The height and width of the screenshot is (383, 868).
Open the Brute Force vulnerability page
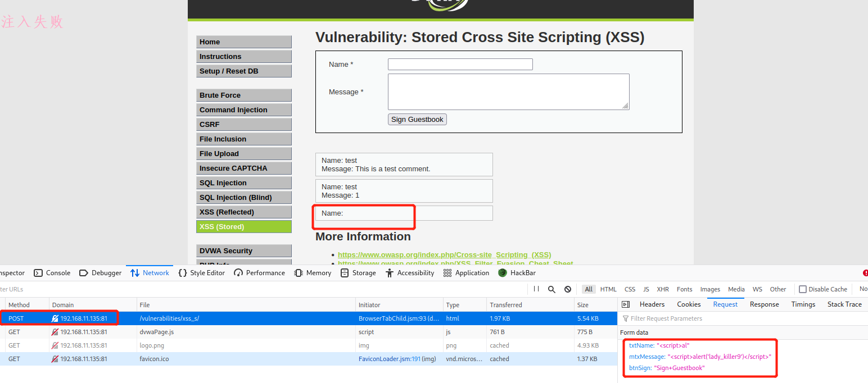coord(244,95)
